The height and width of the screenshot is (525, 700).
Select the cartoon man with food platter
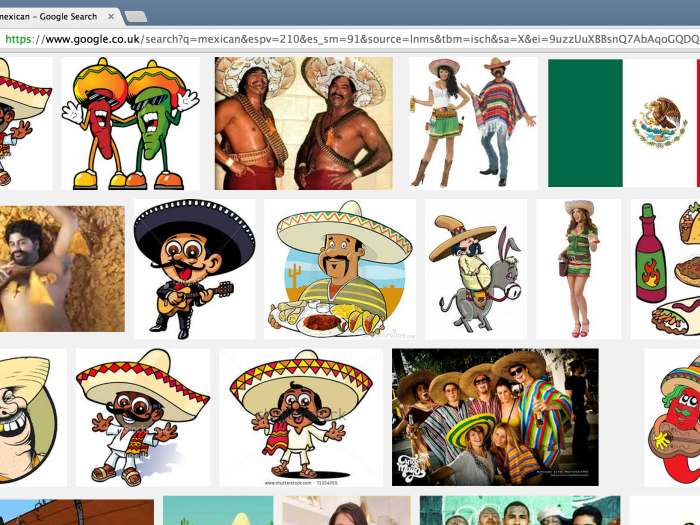coord(340,268)
